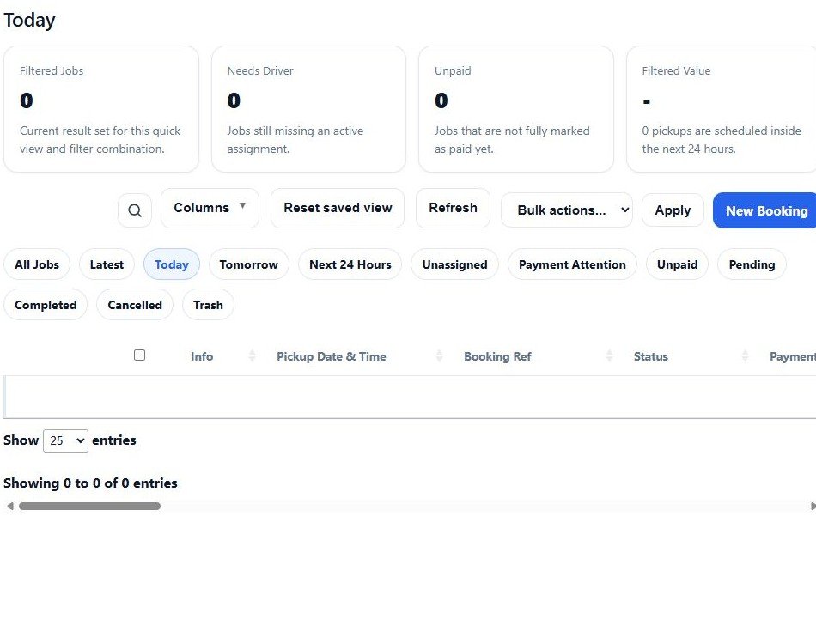Sort by Booking Ref column arrows
This screenshot has width=816, height=644.
[609, 355]
